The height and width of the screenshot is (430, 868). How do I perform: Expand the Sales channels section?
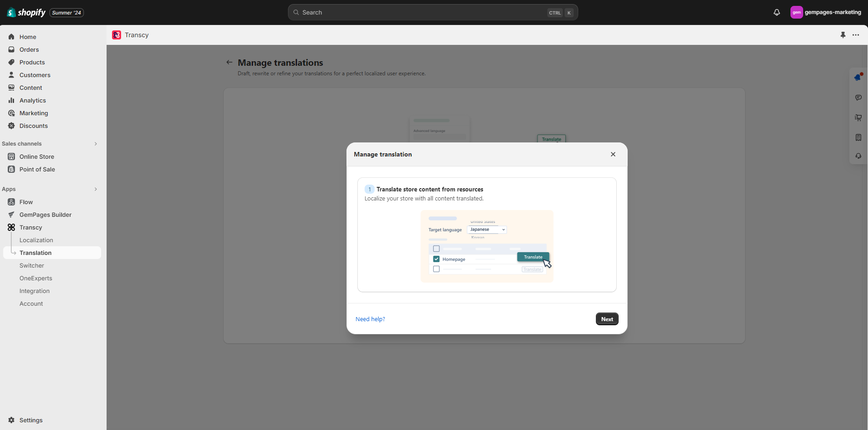[x=96, y=144]
